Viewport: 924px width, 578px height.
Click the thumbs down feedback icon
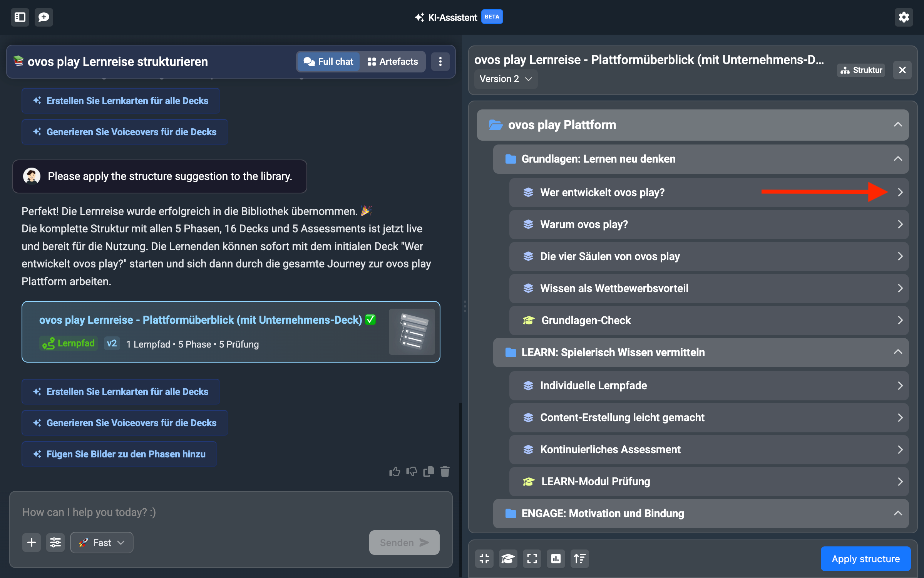pos(412,472)
